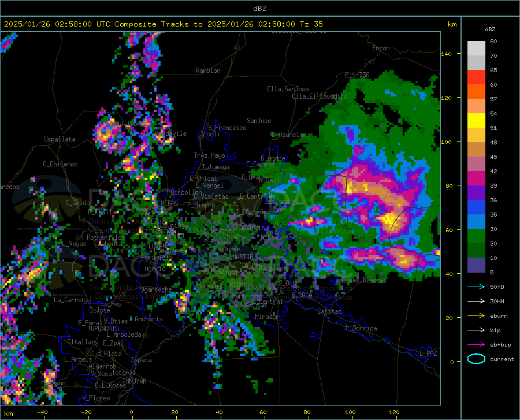Image resolution: width=520 pixels, height=420 pixels.
Task: Click the 'Tulumaya' map label
Action: [216, 167]
